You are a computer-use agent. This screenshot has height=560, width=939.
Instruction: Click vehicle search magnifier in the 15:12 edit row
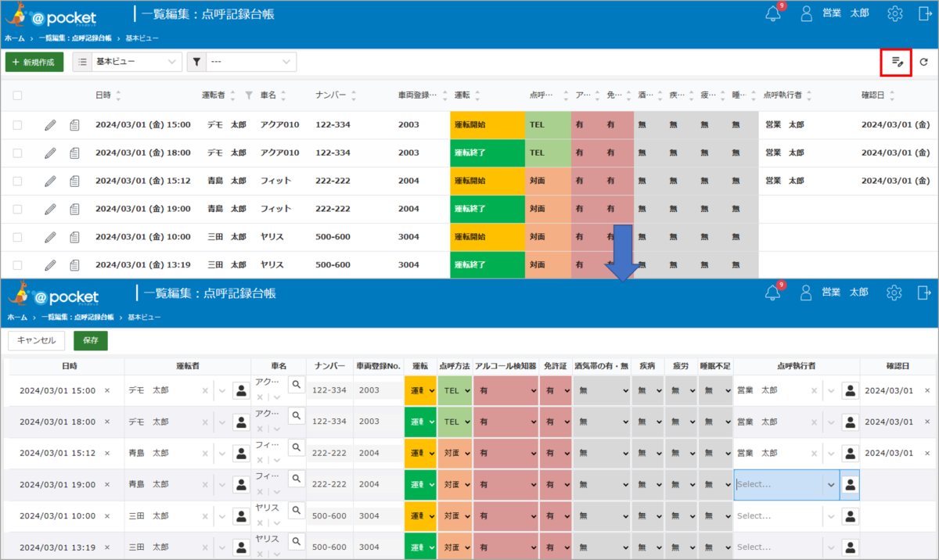pyautogui.click(x=296, y=447)
